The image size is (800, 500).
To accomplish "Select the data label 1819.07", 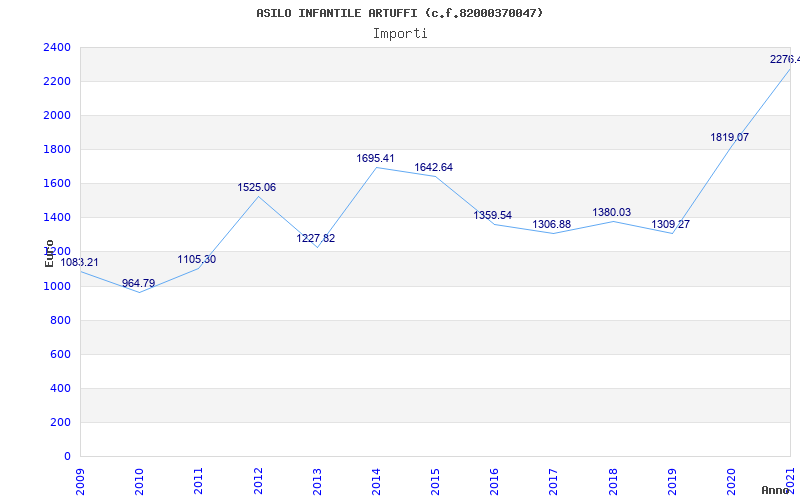I will click(x=730, y=138).
